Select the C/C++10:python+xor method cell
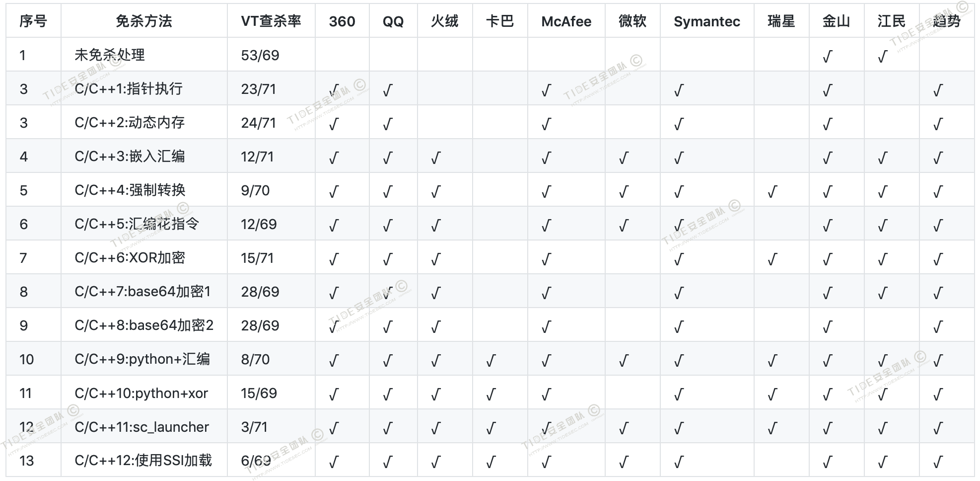This screenshot has height=481, width=980. [141, 393]
